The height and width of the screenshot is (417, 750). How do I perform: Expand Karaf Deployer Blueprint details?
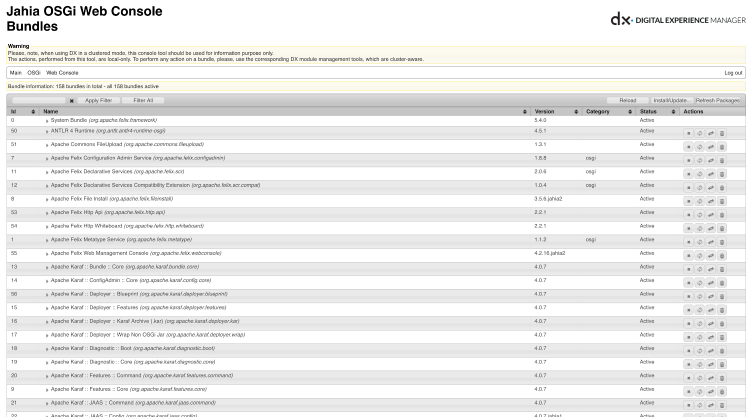click(x=47, y=295)
